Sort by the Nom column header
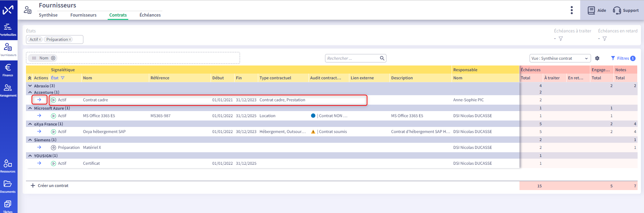 click(87, 78)
